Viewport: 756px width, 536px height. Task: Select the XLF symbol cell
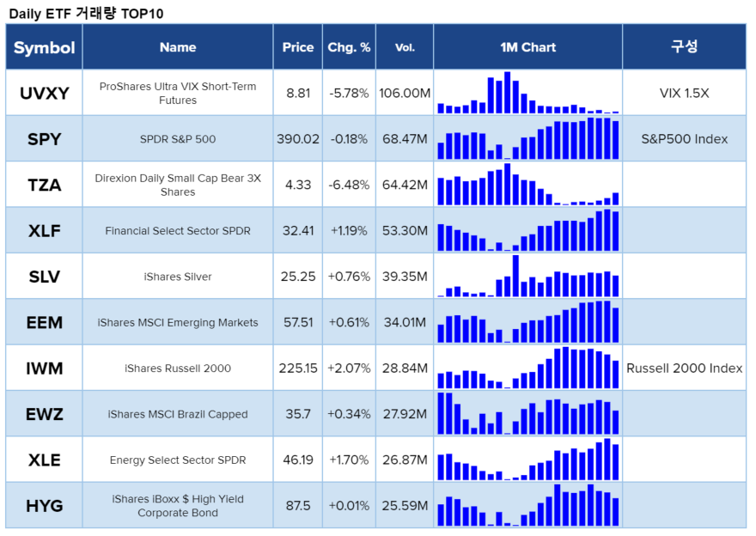(x=44, y=230)
